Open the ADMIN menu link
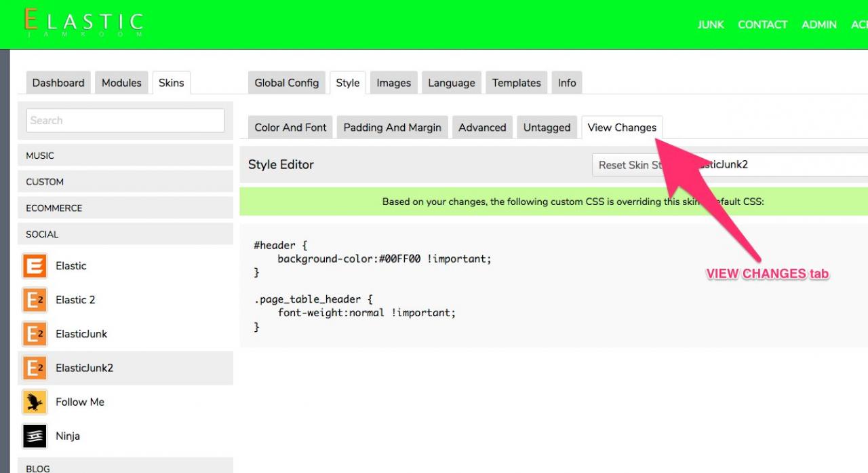Screen dimensions: 868x473 coord(818,24)
